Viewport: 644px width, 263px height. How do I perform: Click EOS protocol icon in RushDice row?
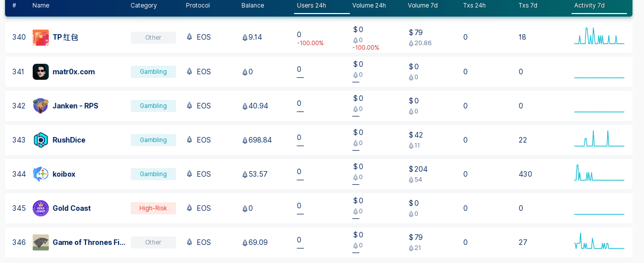(190, 140)
